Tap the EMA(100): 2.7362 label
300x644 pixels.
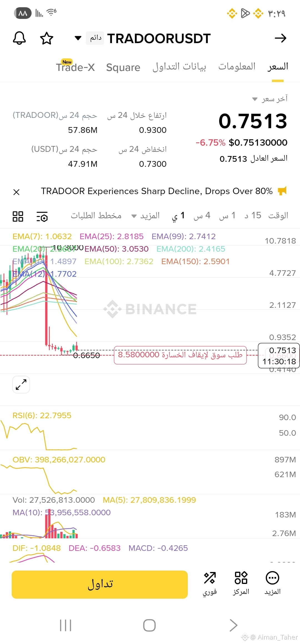coord(119,261)
